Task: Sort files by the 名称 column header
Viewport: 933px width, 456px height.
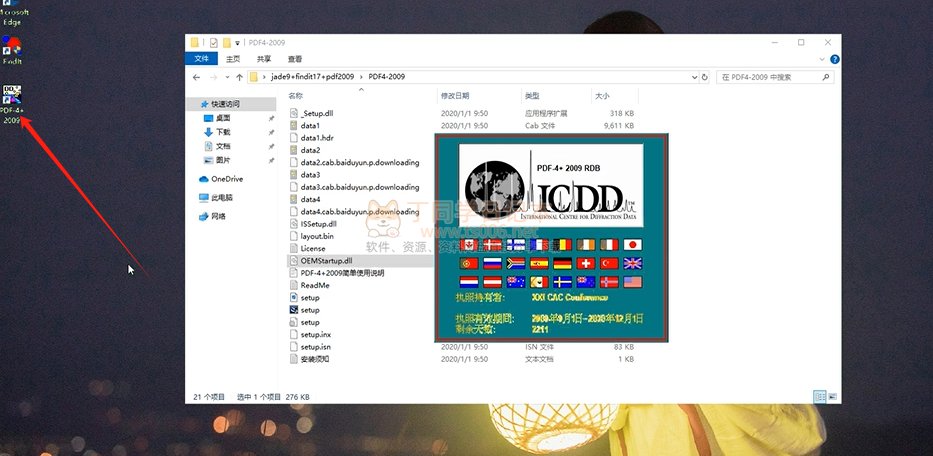Action: pyautogui.click(x=296, y=96)
